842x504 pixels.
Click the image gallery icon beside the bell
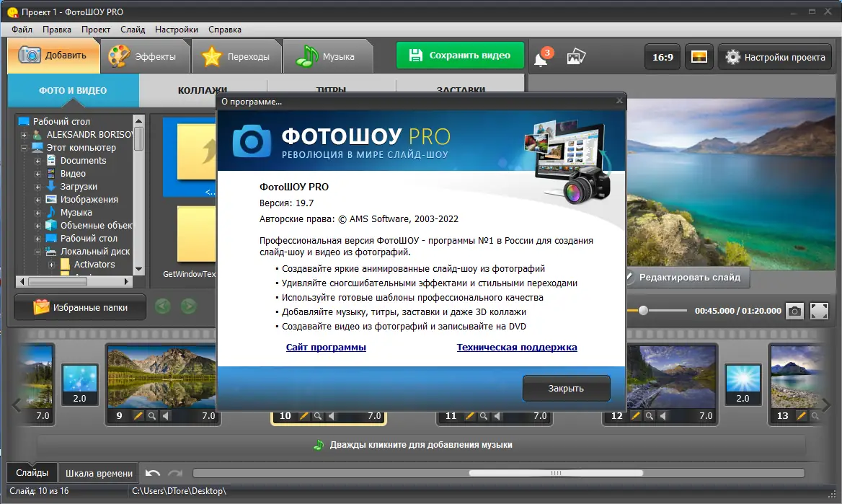pos(576,56)
